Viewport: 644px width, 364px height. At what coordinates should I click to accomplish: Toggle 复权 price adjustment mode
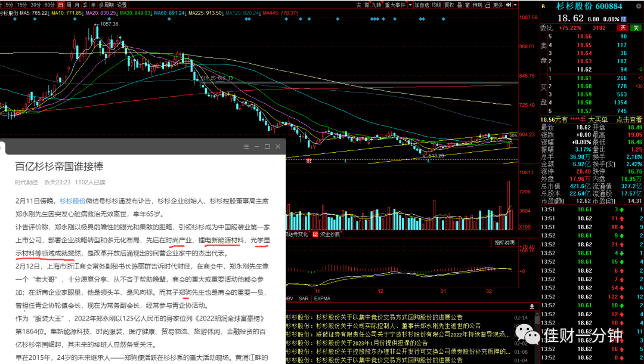coord(450,5)
